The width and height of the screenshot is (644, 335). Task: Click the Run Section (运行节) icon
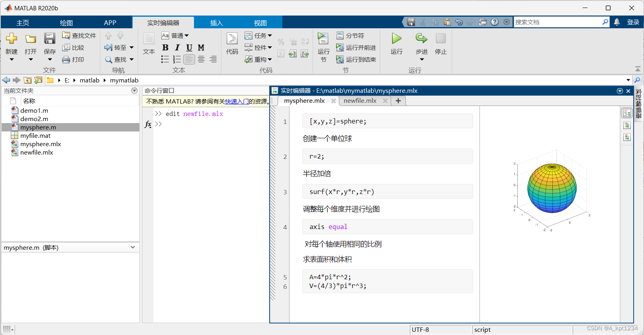point(323,39)
